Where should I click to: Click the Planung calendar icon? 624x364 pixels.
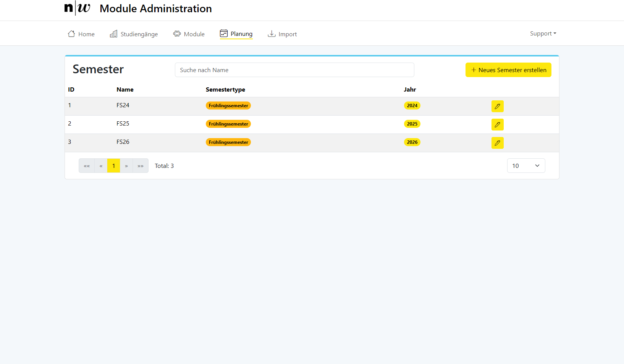[x=224, y=34]
